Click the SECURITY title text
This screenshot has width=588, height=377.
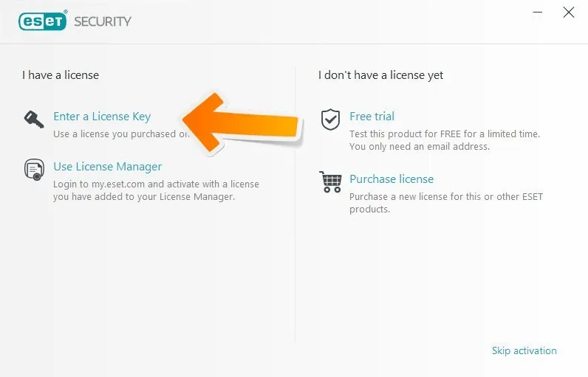click(x=102, y=21)
